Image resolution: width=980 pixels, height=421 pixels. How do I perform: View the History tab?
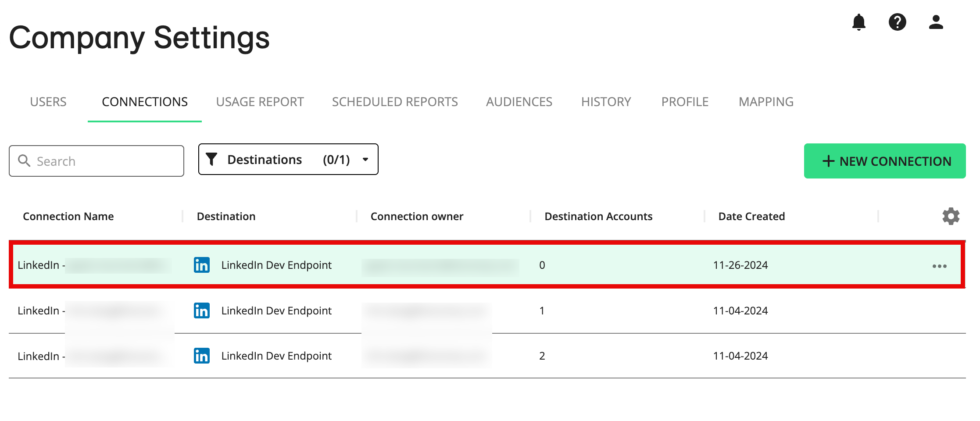coord(606,102)
